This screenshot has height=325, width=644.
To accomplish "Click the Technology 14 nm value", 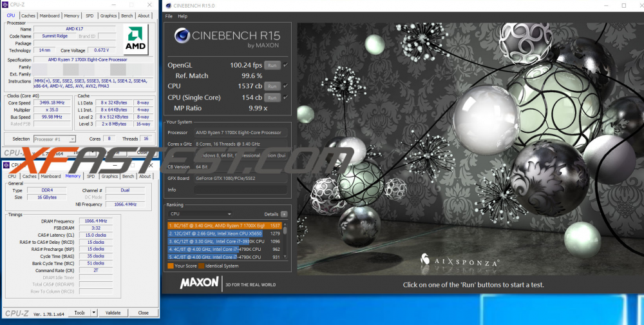I will pyautogui.click(x=44, y=50).
